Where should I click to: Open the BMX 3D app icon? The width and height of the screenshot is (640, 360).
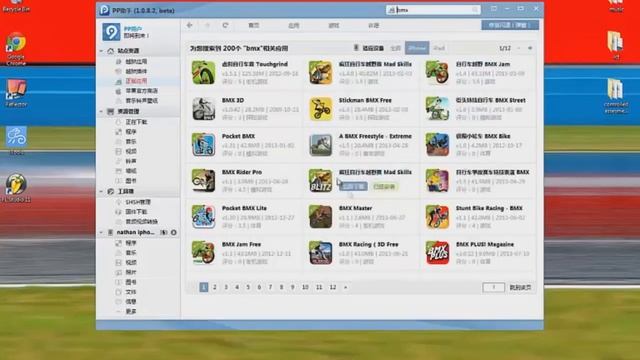pyautogui.click(x=203, y=109)
